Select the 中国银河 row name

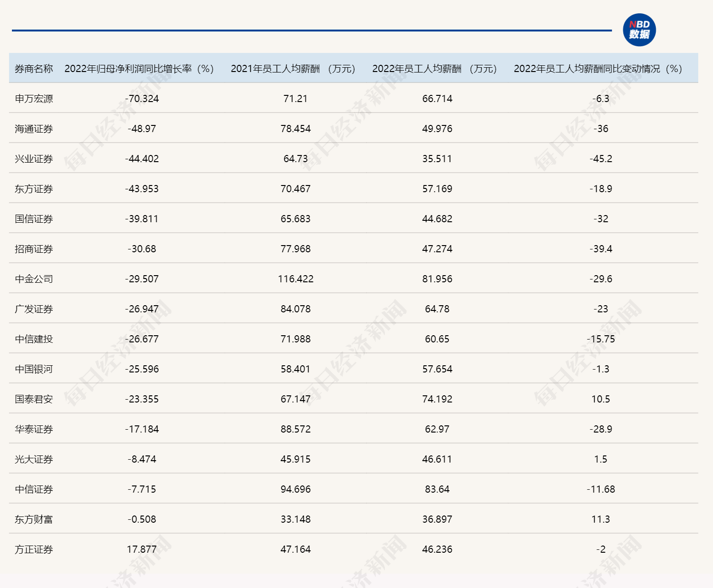tap(34, 369)
